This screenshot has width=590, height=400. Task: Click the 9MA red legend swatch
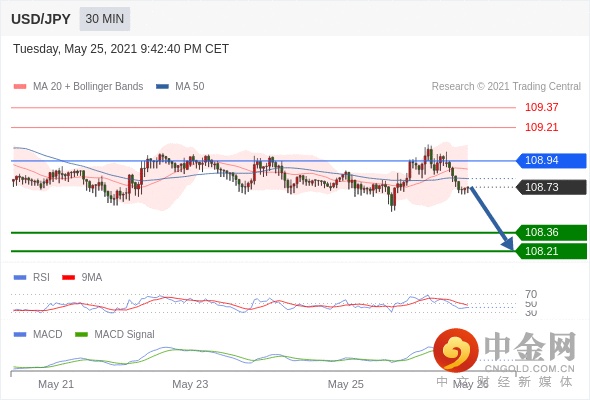coord(68,278)
